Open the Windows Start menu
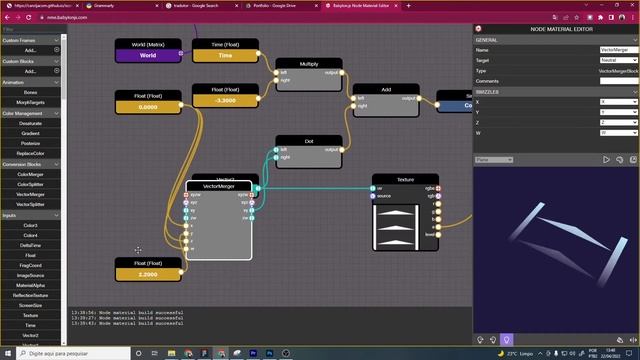640x360 pixels. 7,353
